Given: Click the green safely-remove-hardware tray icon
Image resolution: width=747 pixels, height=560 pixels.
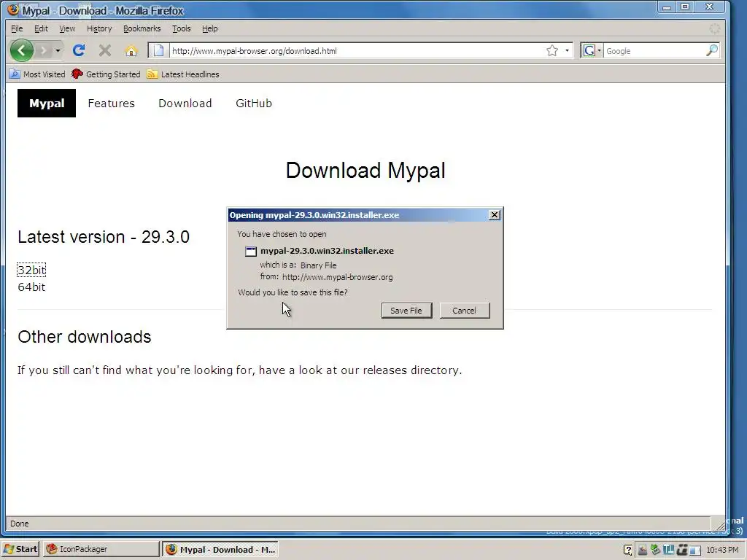Looking at the screenshot, I should point(656,550).
